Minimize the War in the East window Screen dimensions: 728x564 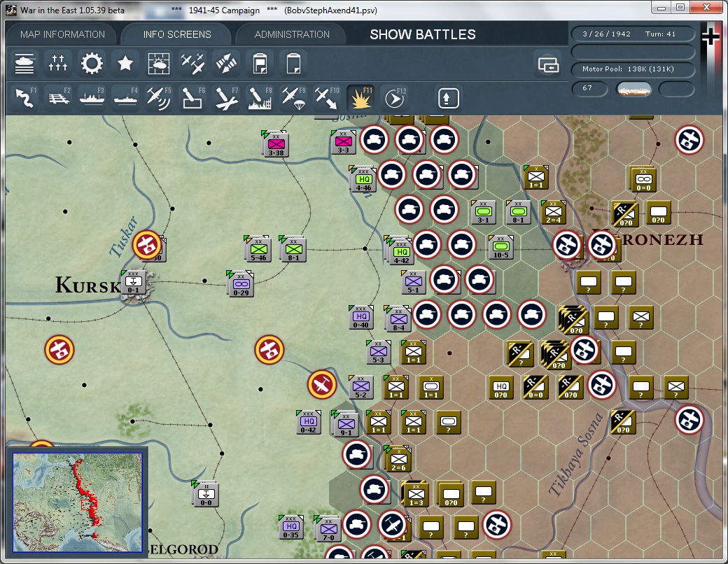click(x=662, y=8)
